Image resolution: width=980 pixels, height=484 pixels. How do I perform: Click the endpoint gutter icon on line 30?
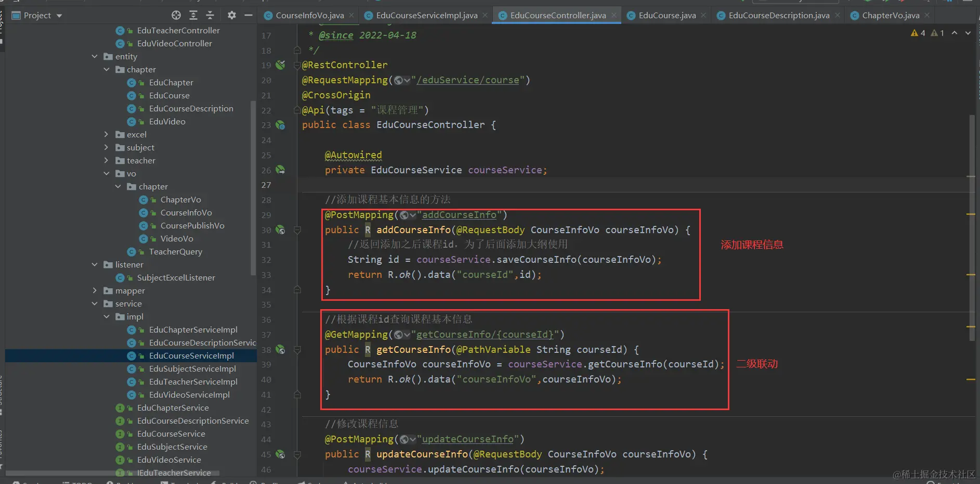point(281,230)
